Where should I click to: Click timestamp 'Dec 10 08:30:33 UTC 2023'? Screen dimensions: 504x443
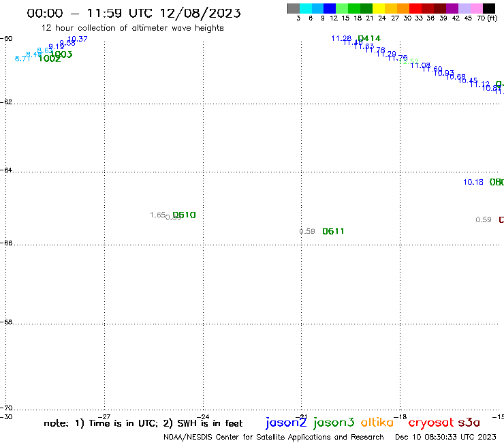pyautogui.click(x=445, y=438)
